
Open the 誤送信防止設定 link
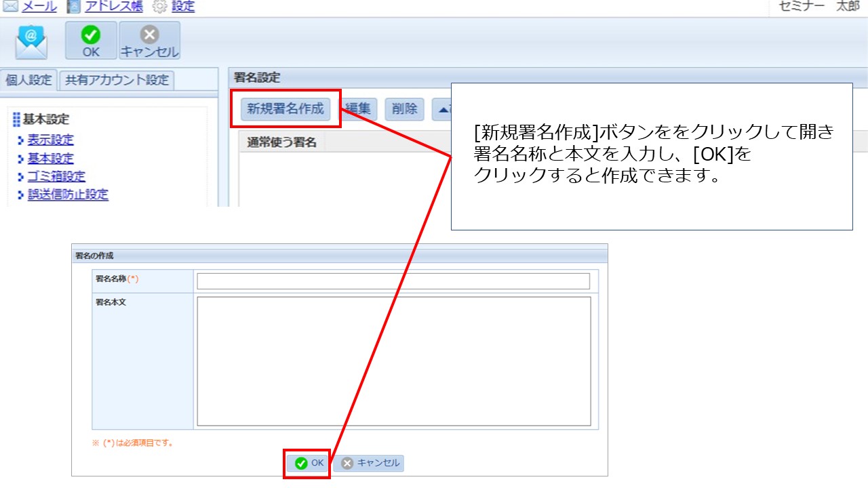68,195
